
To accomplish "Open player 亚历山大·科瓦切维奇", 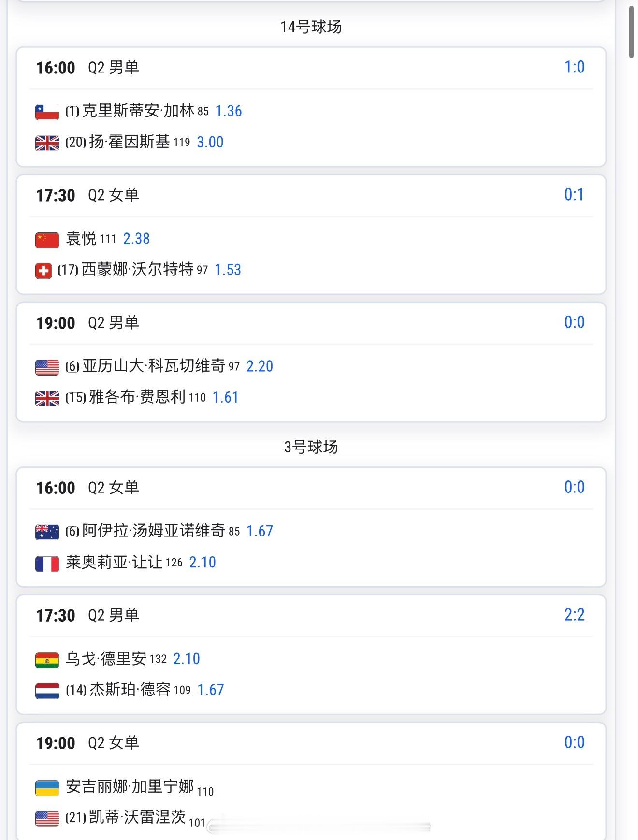I will click(x=154, y=366).
